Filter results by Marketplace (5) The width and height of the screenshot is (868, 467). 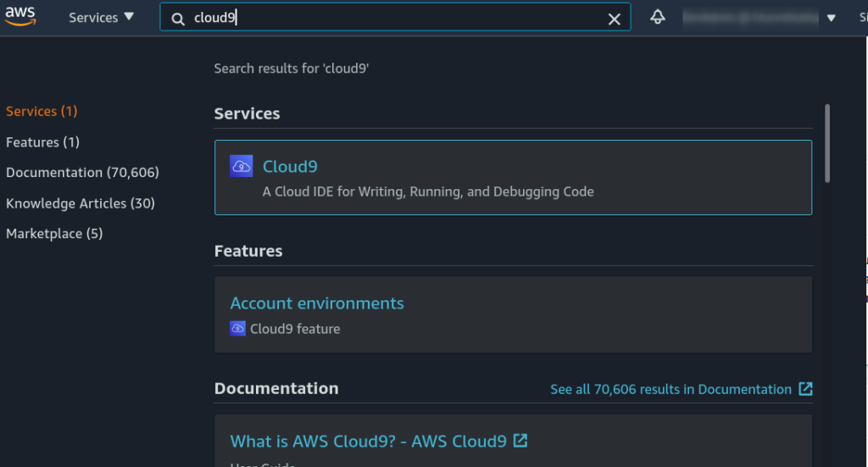point(54,234)
